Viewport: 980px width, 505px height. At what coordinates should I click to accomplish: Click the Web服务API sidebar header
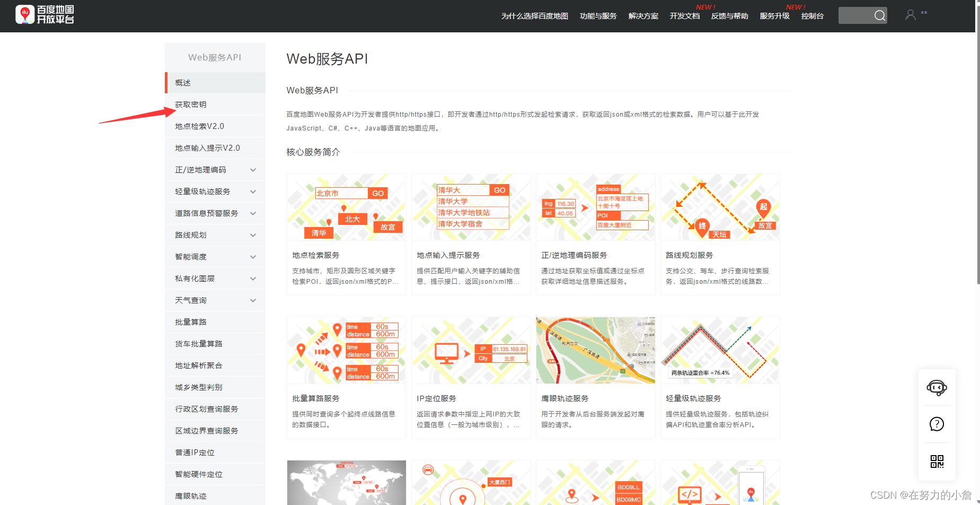[215, 57]
